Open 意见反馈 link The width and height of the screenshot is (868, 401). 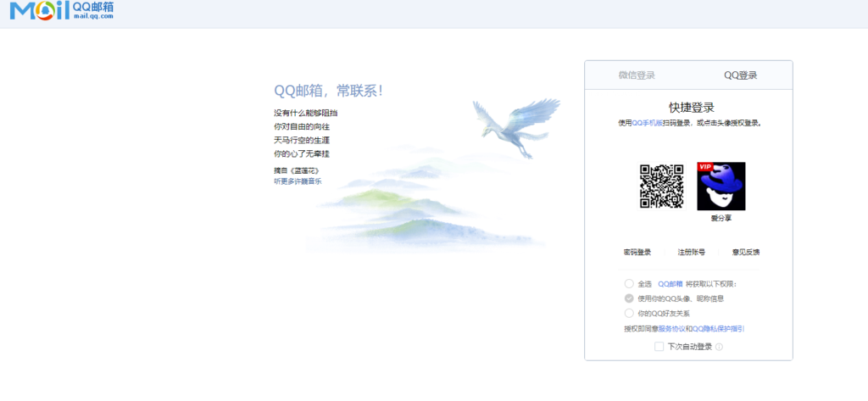pos(746,252)
